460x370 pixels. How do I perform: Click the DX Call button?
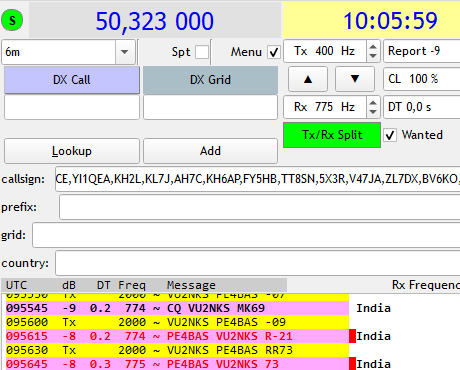tap(72, 80)
